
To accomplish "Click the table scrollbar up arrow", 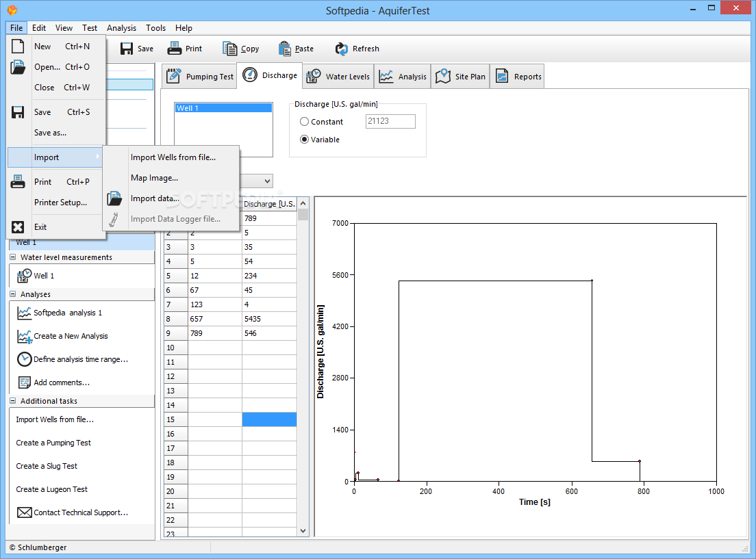I will 303,203.
